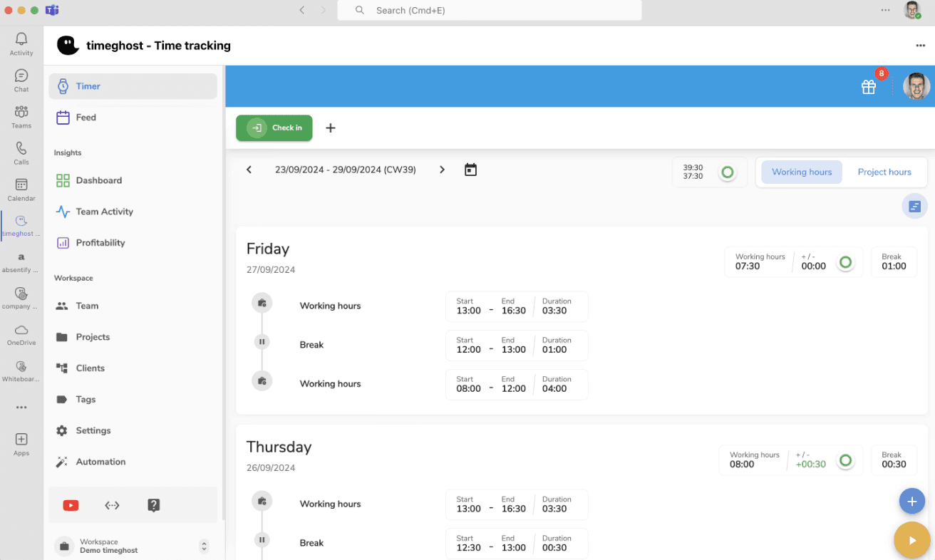
Task: Click Friday 08:00 - 12:00 working hours entry
Action: tap(517, 385)
